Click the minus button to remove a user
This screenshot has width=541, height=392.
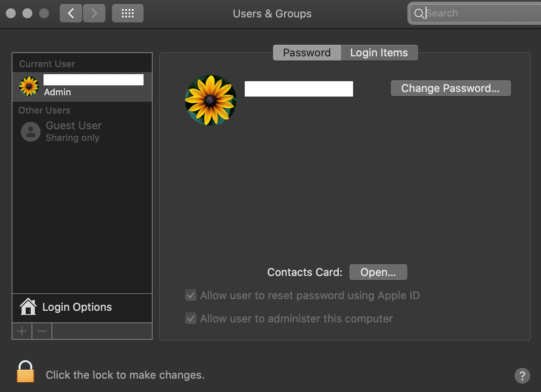click(x=42, y=331)
